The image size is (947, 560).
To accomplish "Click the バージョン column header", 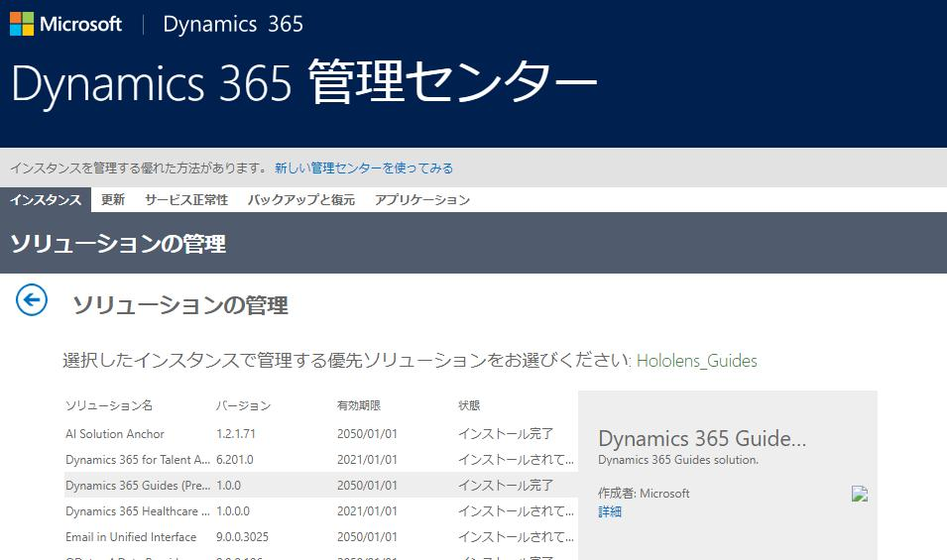I will click(243, 405).
